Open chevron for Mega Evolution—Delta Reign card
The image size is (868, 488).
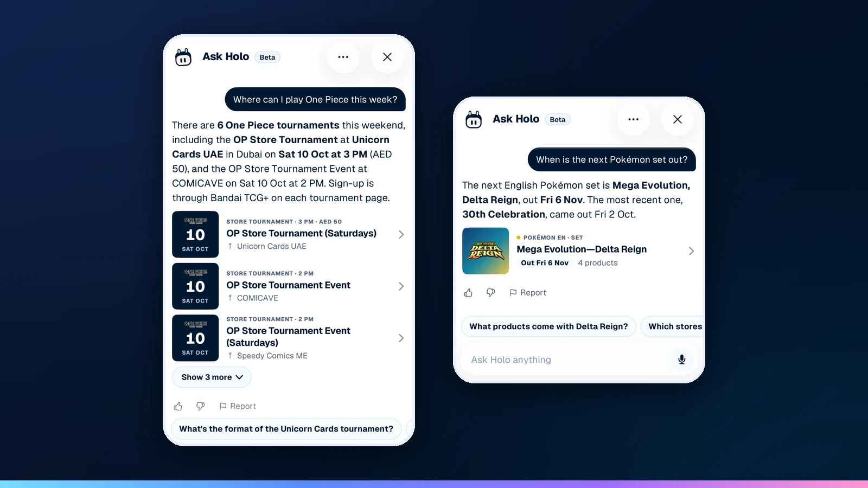(691, 251)
